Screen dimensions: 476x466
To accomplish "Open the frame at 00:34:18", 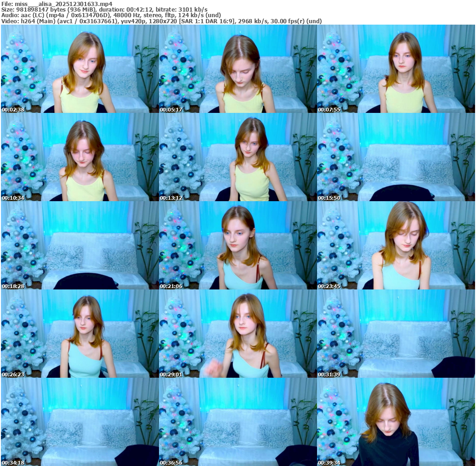I will coord(79,422).
